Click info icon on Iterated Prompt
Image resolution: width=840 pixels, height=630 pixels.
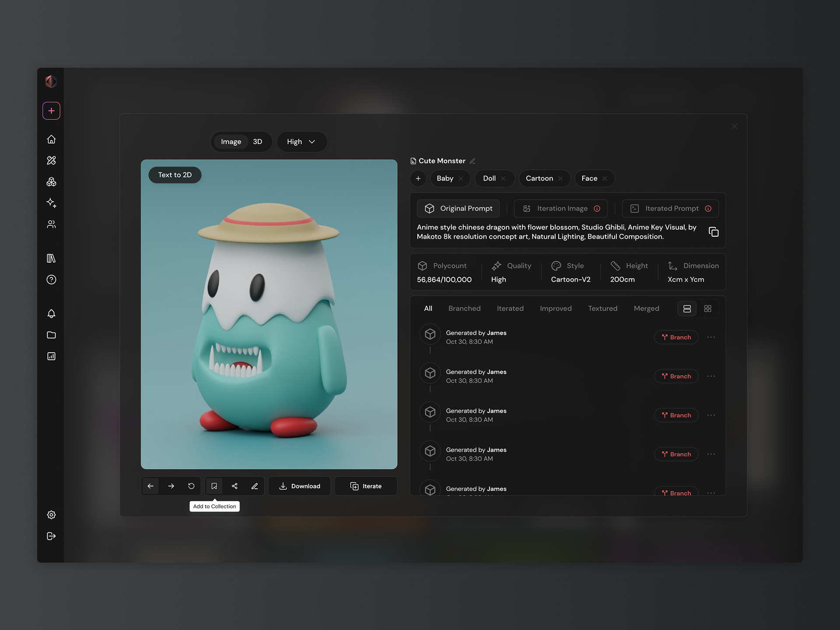(708, 209)
